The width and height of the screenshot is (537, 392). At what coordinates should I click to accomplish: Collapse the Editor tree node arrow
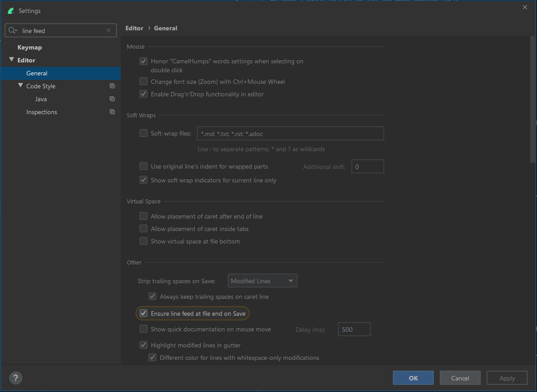coord(12,60)
